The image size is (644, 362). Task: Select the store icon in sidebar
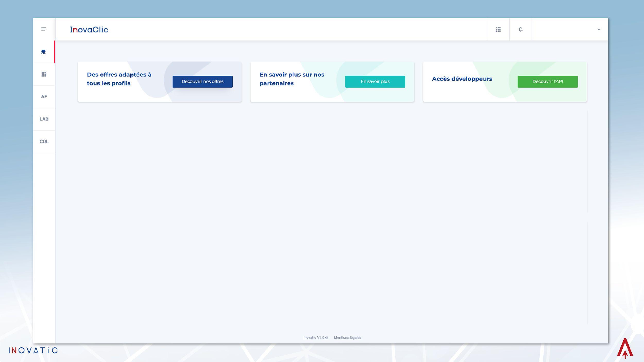click(44, 52)
